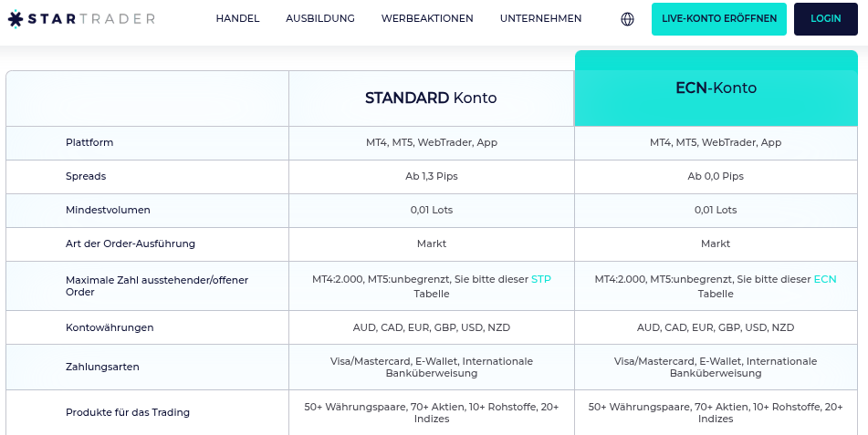Open the ECN table link
Viewport: 868px width, 435px height.
(x=825, y=279)
